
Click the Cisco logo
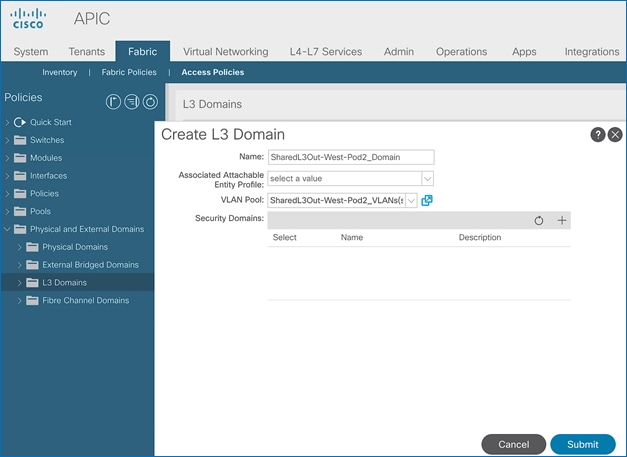28,18
